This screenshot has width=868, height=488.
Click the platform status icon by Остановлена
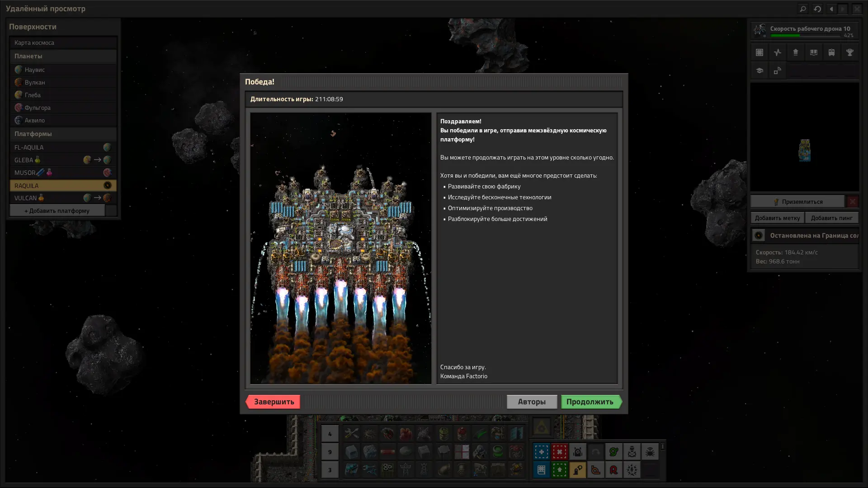pyautogui.click(x=759, y=235)
